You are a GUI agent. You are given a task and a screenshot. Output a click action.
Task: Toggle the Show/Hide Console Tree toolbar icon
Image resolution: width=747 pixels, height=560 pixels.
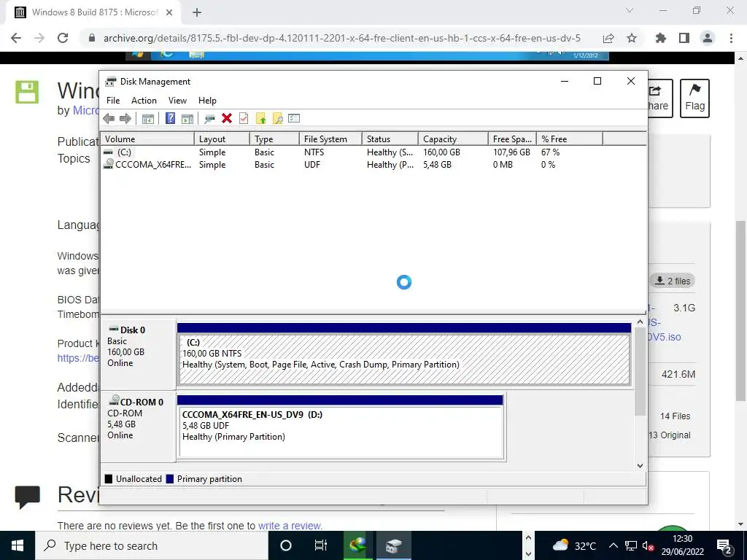click(x=147, y=119)
